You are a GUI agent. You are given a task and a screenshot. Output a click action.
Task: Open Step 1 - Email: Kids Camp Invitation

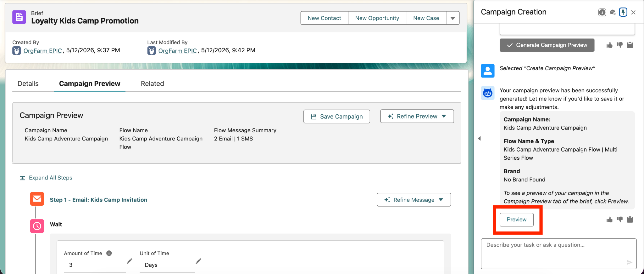click(x=98, y=200)
